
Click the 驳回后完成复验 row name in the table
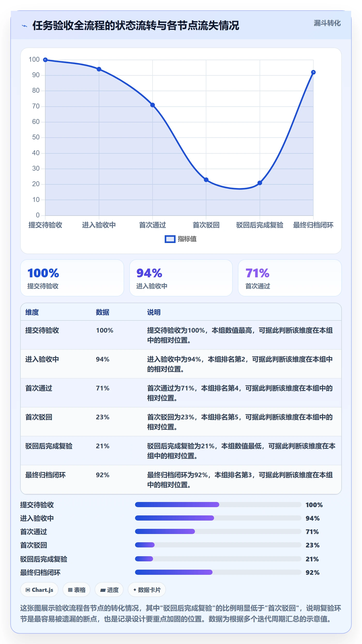(49, 446)
